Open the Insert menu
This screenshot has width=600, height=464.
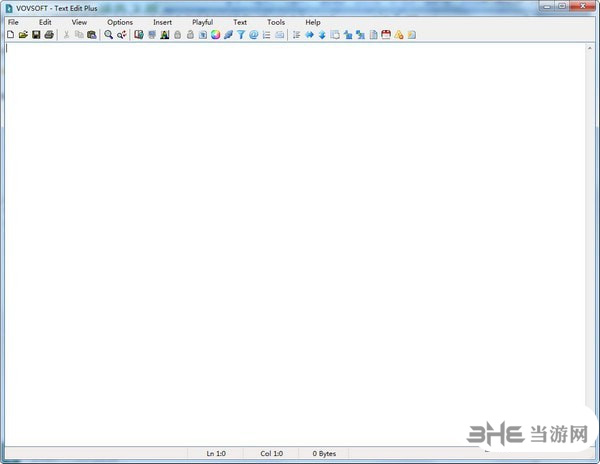[162, 22]
